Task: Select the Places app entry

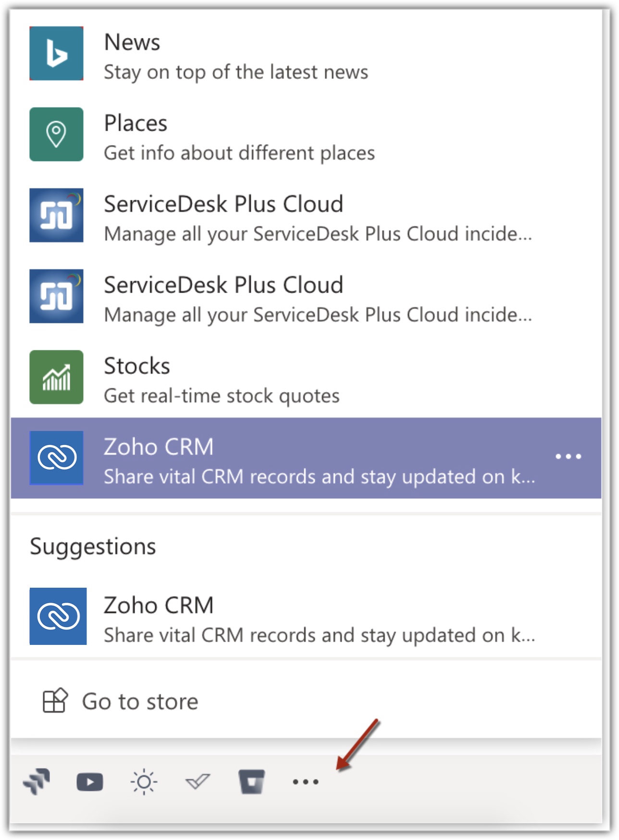Action: [x=306, y=134]
